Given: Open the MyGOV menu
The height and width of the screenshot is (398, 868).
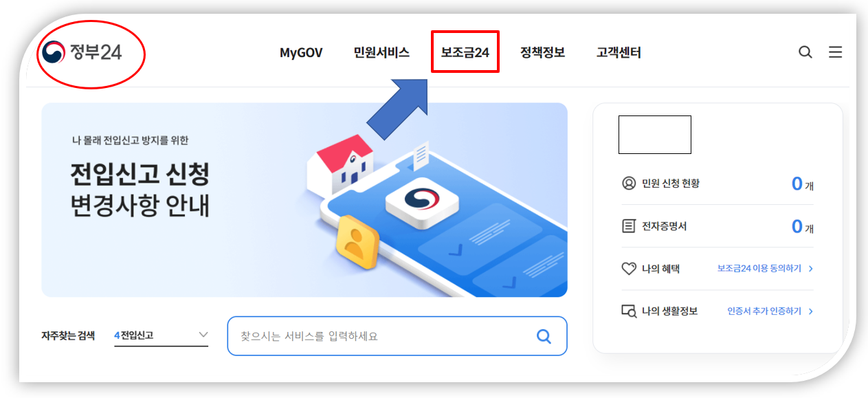Looking at the screenshot, I should pyautogui.click(x=301, y=52).
